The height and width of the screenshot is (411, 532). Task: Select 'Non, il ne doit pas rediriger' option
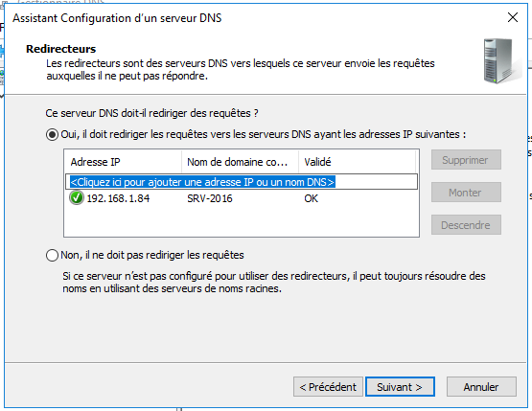(52, 255)
